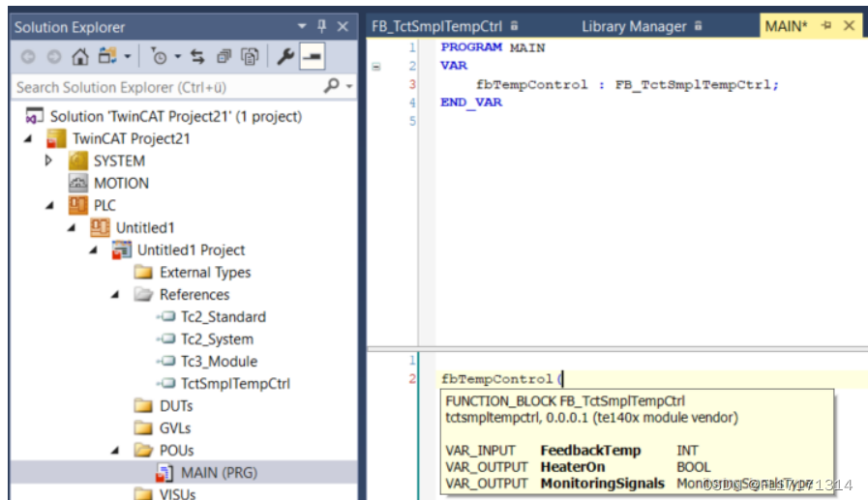This screenshot has width=868, height=500.
Task: Collapse the TwinCAT Project21 node
Action: click(28, 138)
